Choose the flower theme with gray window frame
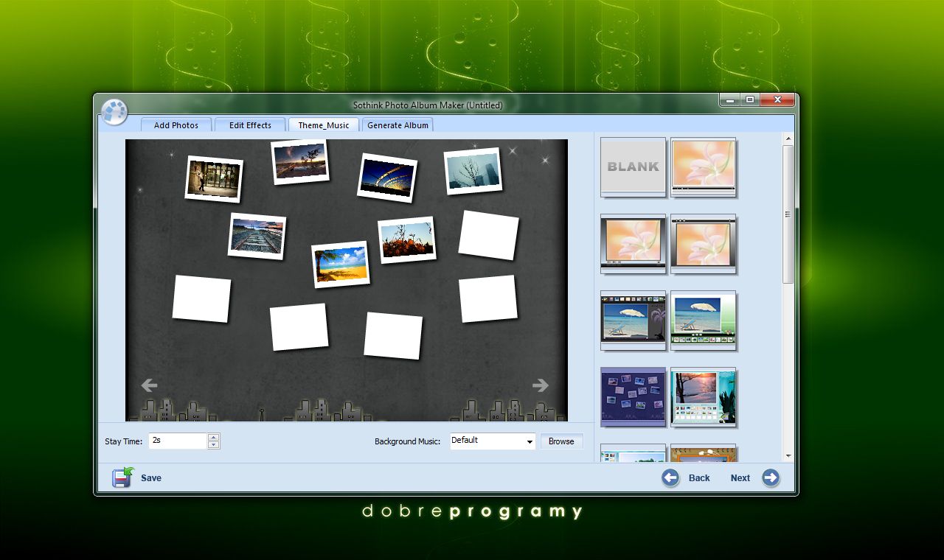944x560 pixels. [704, 244]
